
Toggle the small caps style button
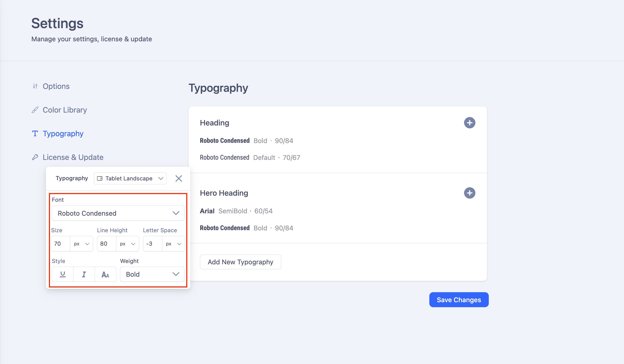coord(105,274)
